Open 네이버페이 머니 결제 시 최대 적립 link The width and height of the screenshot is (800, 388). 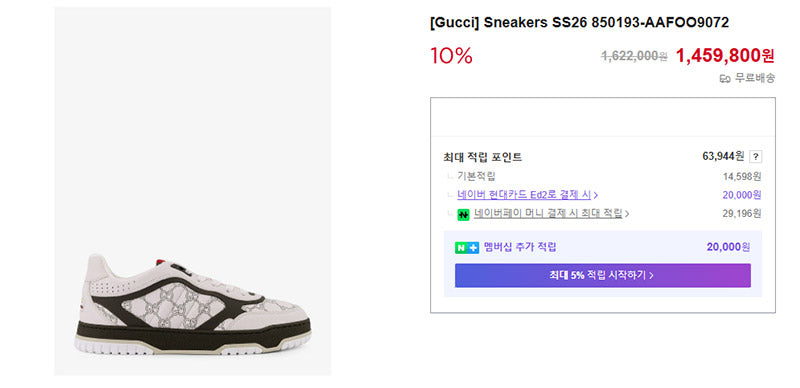(x=548, y=214)
